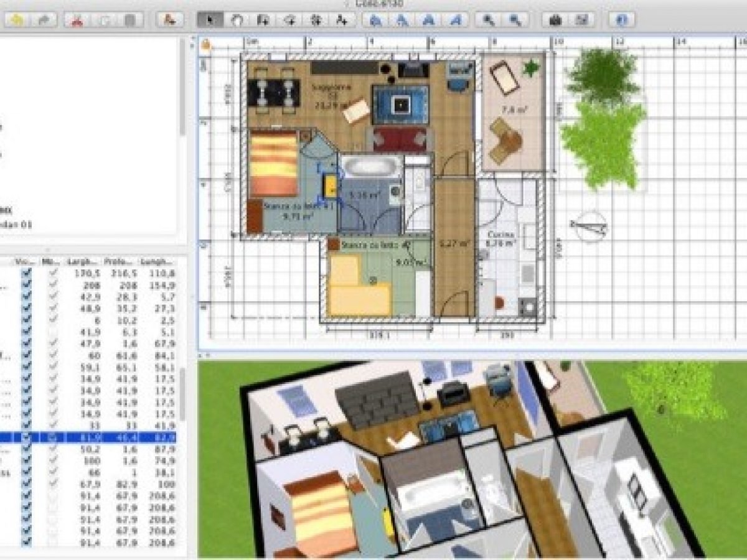This screenshot has width=747, height=560.
Task: Open the Create Photo tool
Action: pyautogui.click(x=555, y=20)
